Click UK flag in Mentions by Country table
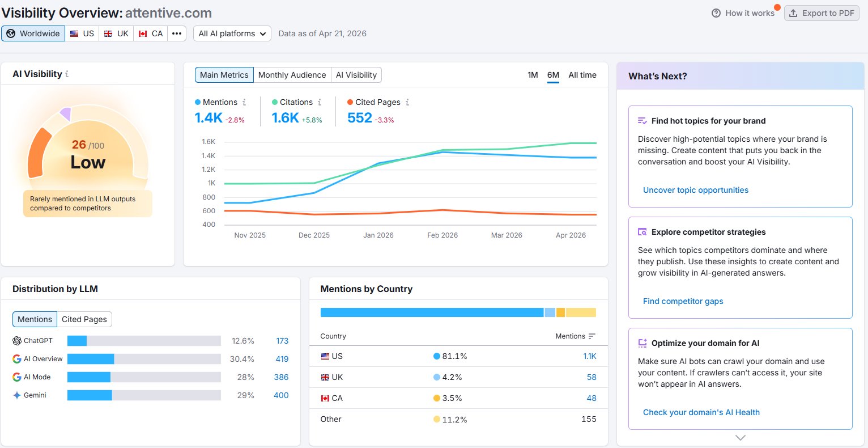The height and width of the screenshot is (448, 868). pos(325,378)
